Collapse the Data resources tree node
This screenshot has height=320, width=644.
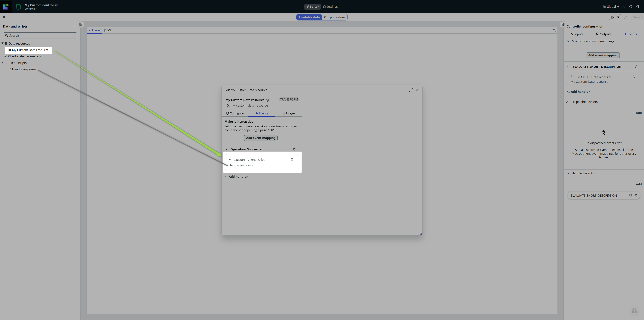coord(3,43)
